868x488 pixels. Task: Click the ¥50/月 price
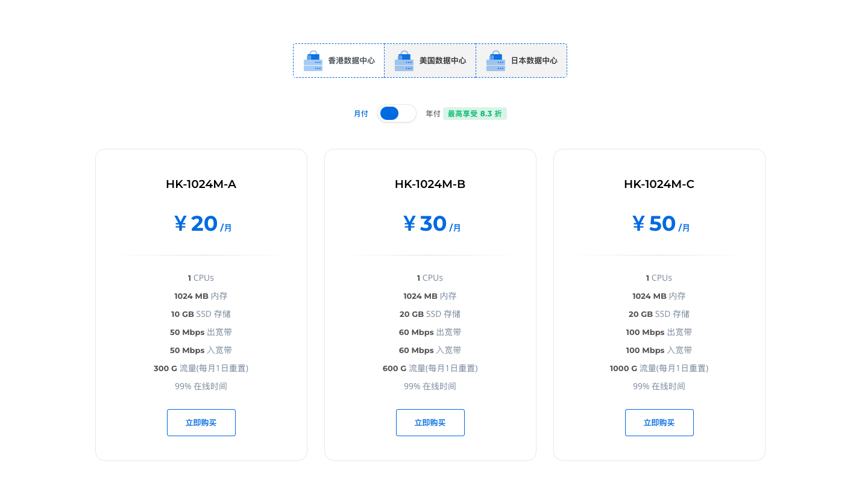point(660,224)
